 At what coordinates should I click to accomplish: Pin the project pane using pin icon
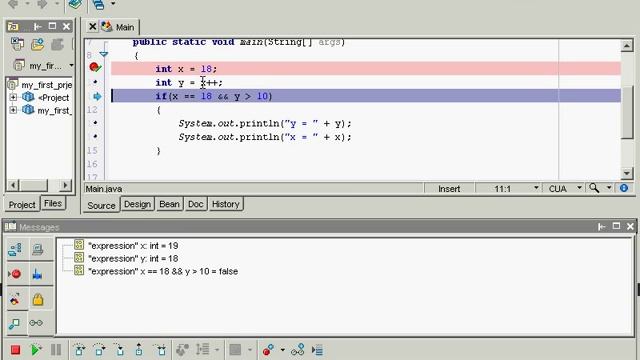coord(38,27)
